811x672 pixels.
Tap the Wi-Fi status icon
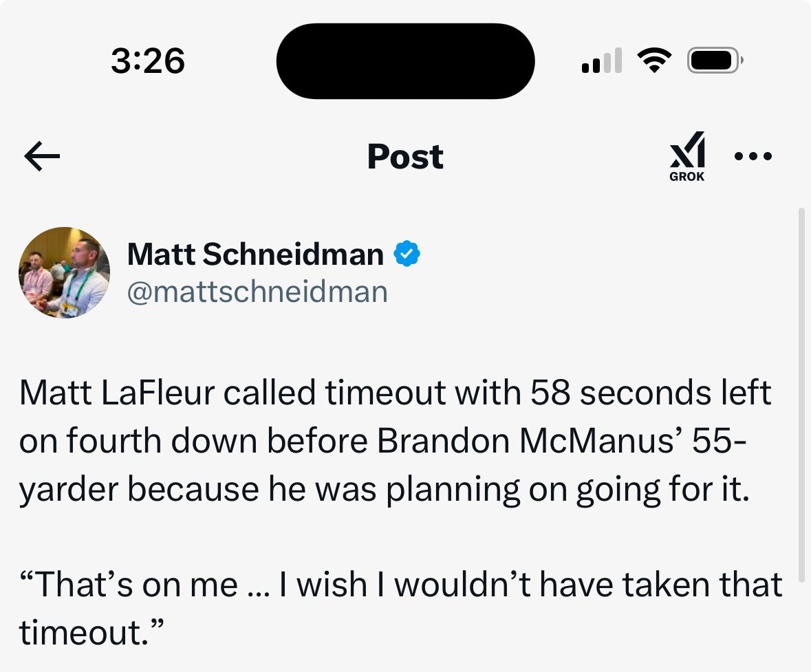(x=654, y=62)
